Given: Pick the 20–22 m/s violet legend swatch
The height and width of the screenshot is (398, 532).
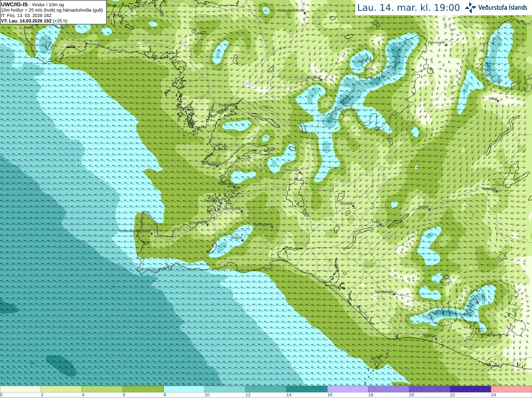Looking at the screenshot, I should point(430,389).
